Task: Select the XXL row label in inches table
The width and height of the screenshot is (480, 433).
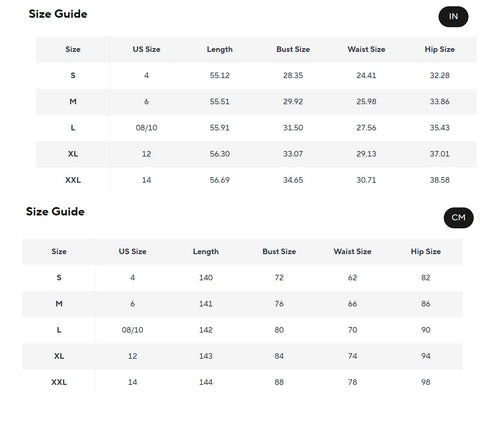Action: (x=73, y=180)
